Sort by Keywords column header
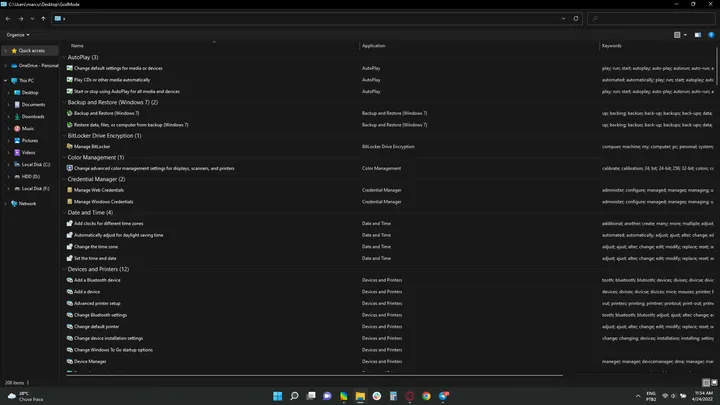This screenshot has width=720, height=405. coord(612,46)
